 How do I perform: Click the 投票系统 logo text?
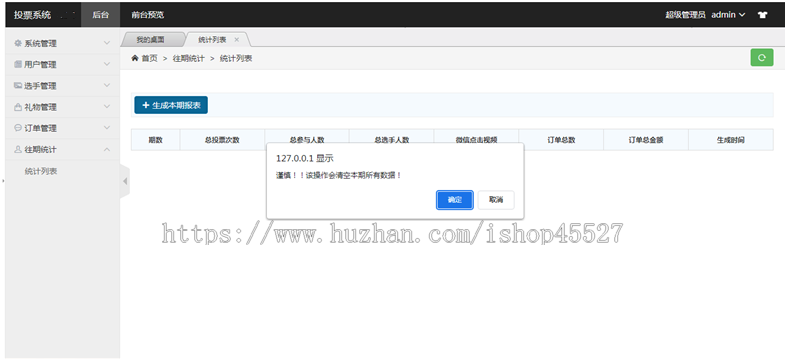click(x=33, y=15)
